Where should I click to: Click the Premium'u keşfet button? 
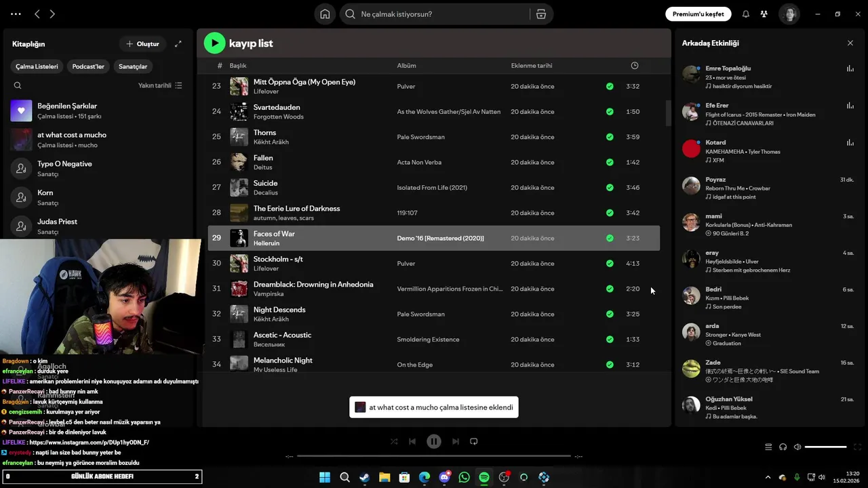(x=698, y=14)
